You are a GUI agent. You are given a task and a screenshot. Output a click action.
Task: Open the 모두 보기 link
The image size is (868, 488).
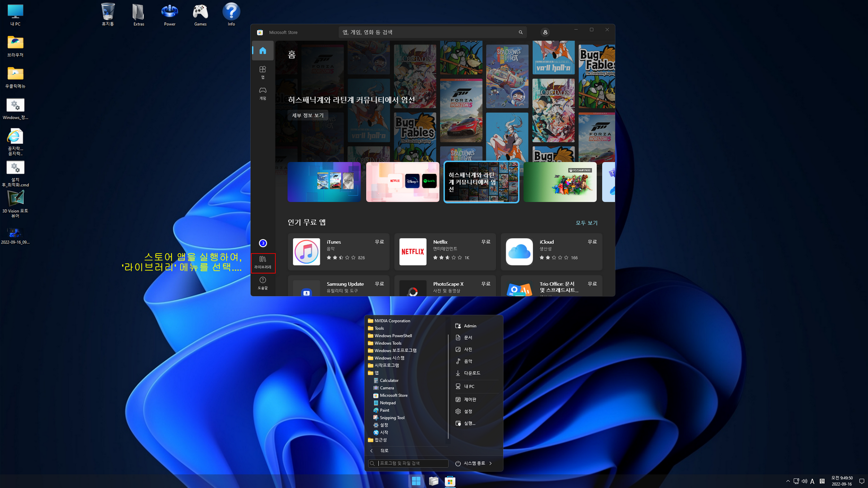pos(587,223)
